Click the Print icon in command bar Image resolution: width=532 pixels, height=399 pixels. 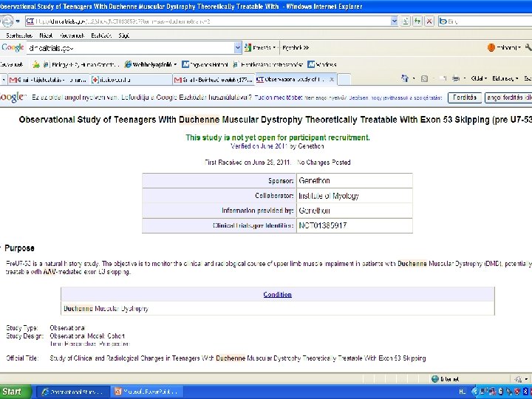pos(456,79)
